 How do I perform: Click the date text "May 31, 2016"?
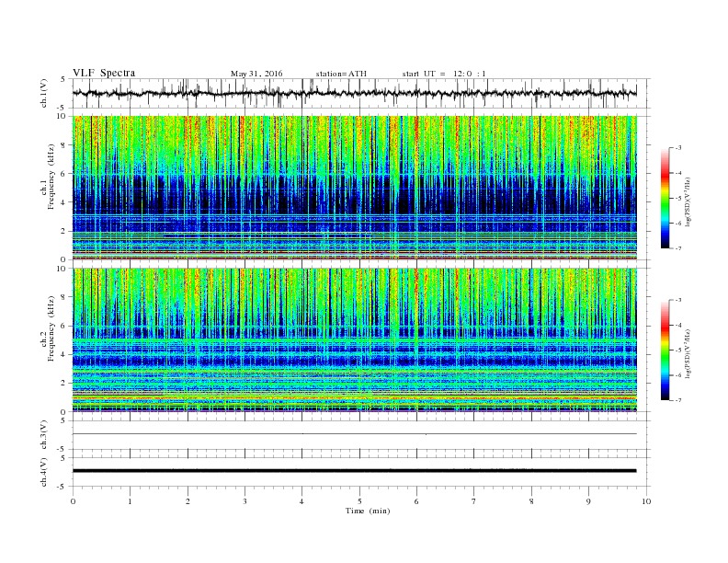pyautogui.click(x=256, y=74)
